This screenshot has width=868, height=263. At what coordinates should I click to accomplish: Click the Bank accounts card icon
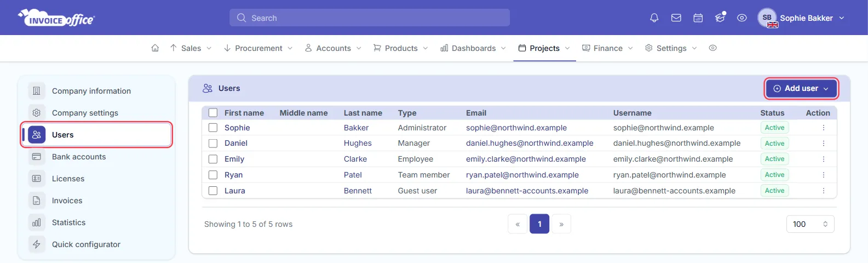37,157
